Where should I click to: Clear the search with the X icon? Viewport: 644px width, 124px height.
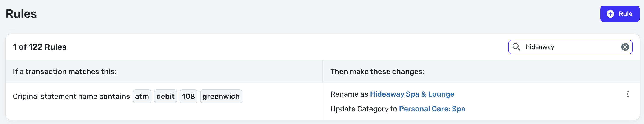[x=625, y=47]
